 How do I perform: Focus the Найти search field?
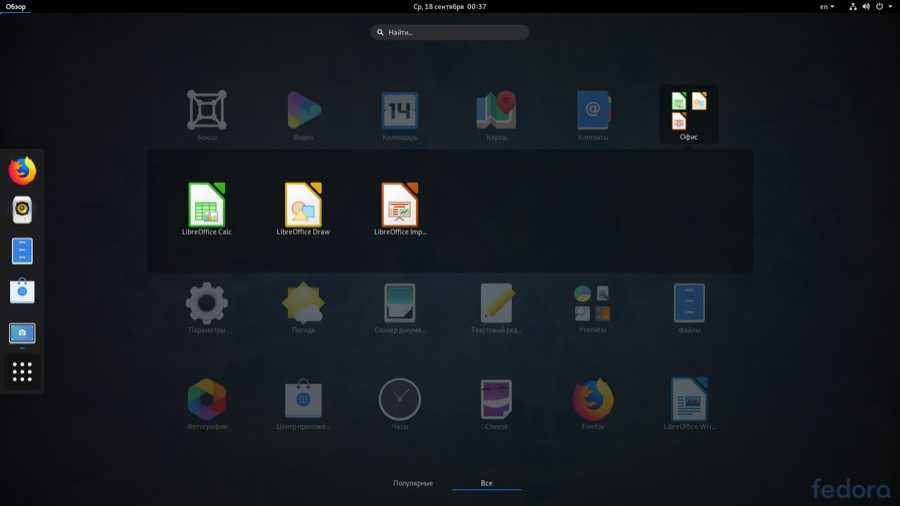[450, 32]
